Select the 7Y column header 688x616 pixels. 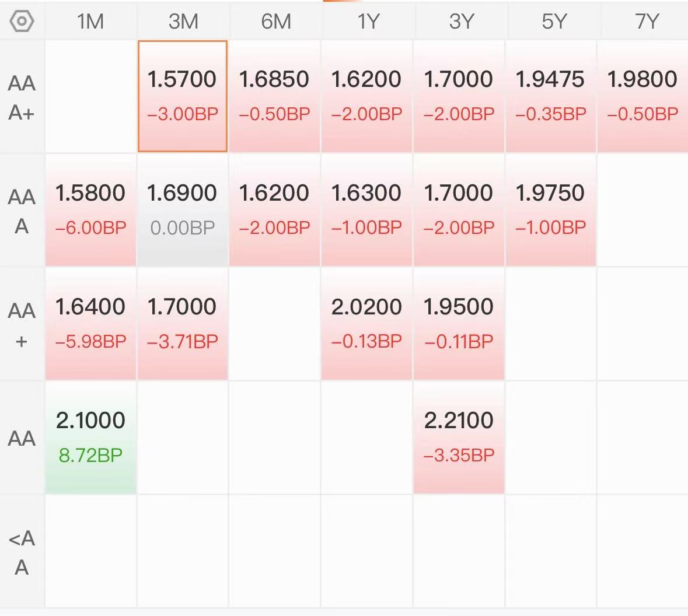point(646,21)
